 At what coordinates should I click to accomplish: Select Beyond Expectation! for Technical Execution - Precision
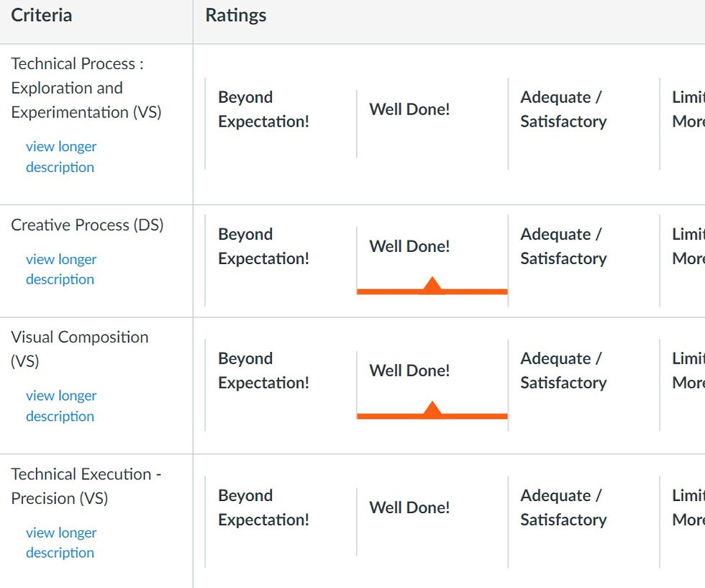[263, 507]
